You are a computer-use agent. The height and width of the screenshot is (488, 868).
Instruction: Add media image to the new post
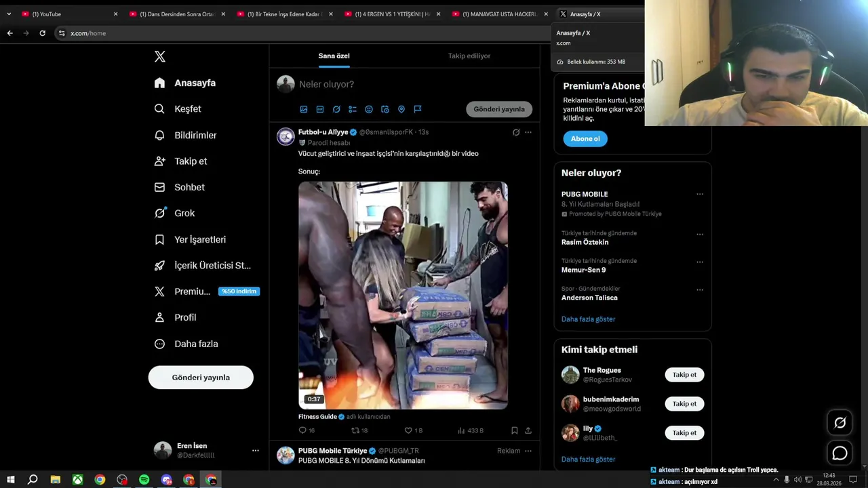304,109
